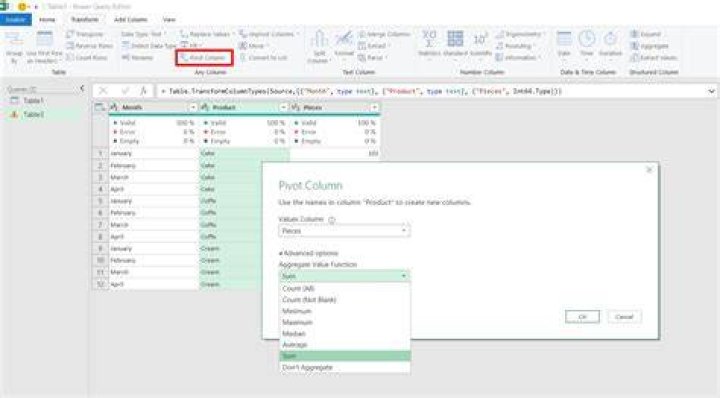Image resolution: width=720 pixels, height=398 pixels.
Task: Click the Pieces column data type icon
Action: pos(296,107)
